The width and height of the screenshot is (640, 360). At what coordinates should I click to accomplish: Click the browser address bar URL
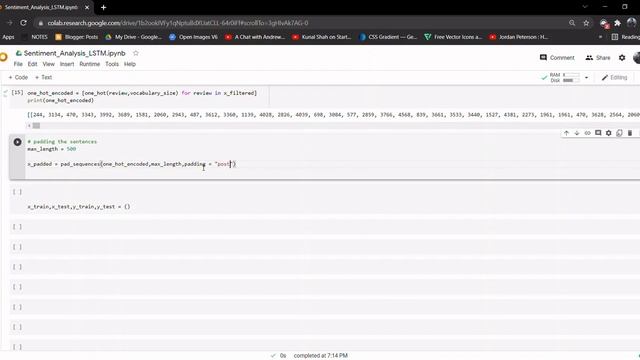click(x=178, y=23)
